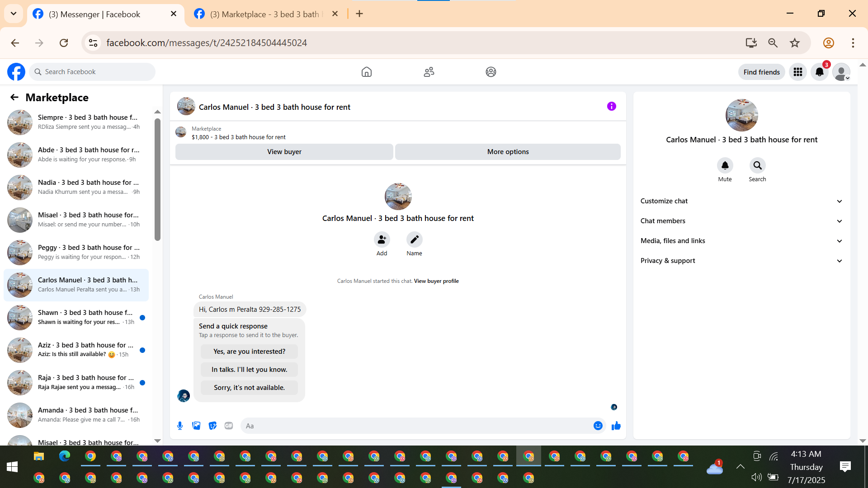Image resolution: width=868 pixels, height=488 pixels.
Task: Open the emoji picker in message box
Action: click(x=598, y=426)
